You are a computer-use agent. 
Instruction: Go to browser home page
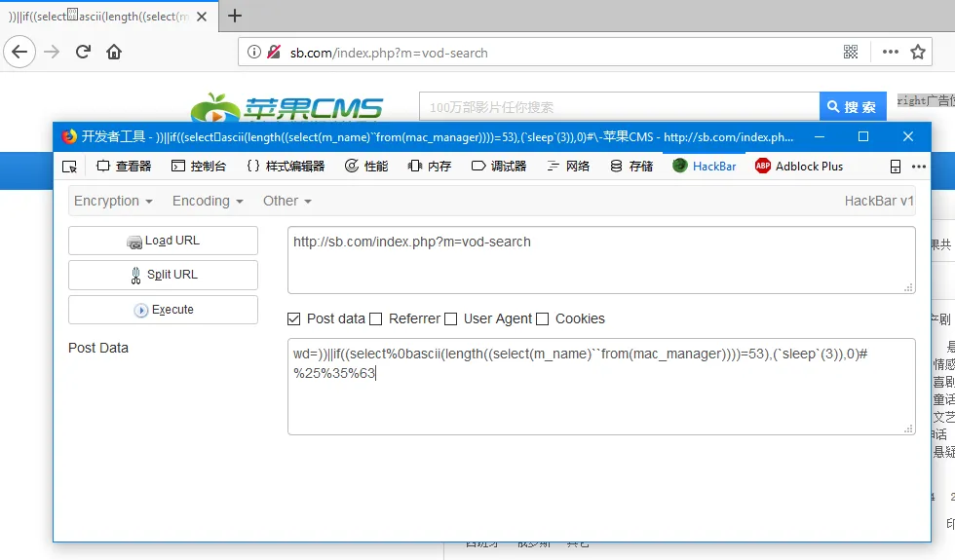point(114,53)
